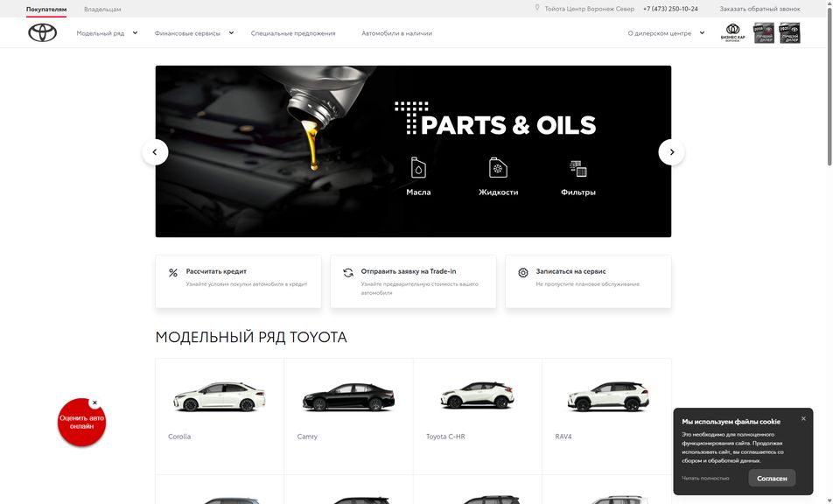Expand the Финансовые сервисы dropdown
The height and width of the screenshot is (504, 833).
pyautogui.click(x=194, y=33)
